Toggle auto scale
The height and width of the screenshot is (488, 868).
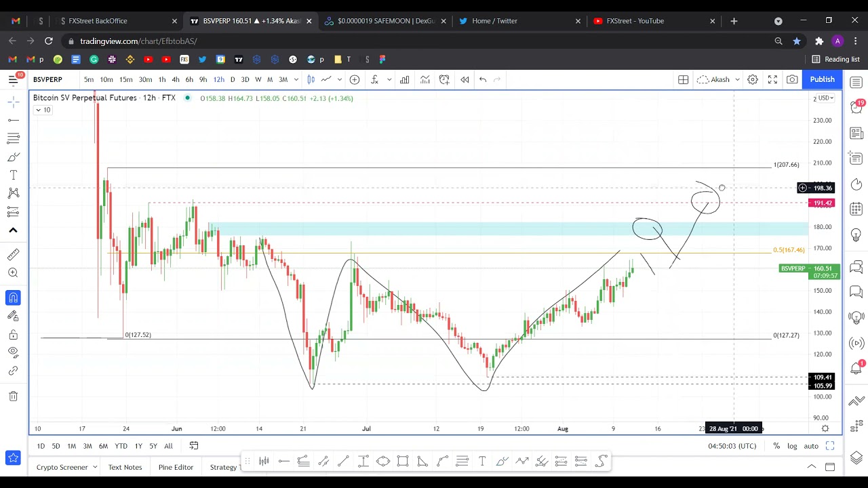pos(811,446)
